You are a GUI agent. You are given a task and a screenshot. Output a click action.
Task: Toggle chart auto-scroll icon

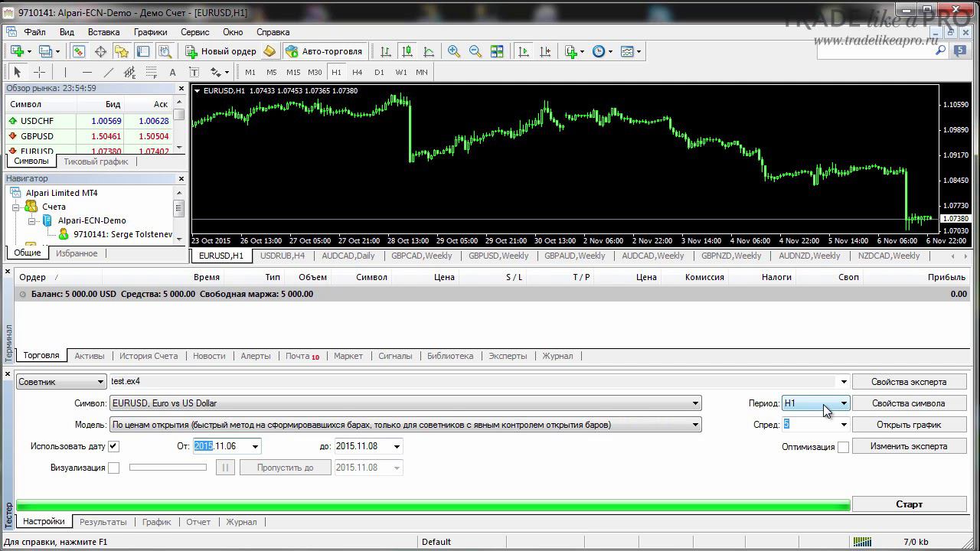(x=524, y=51)
